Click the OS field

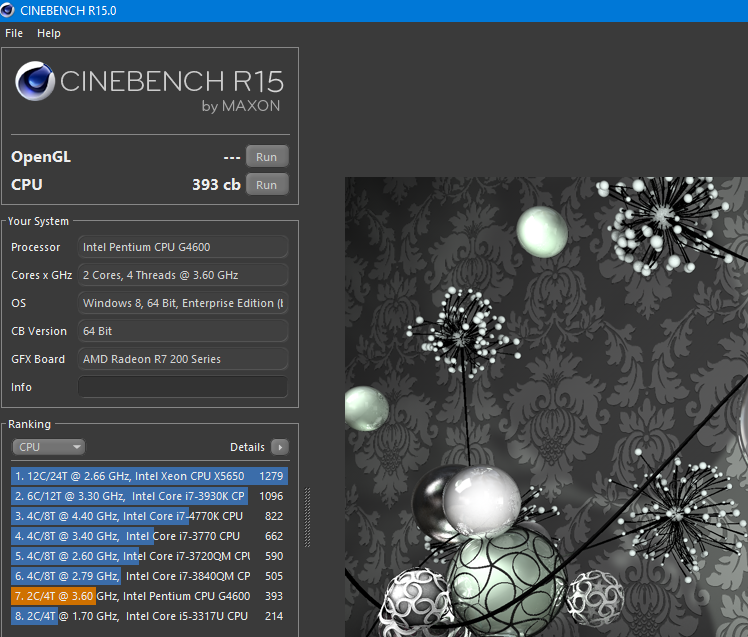point(183,303)
